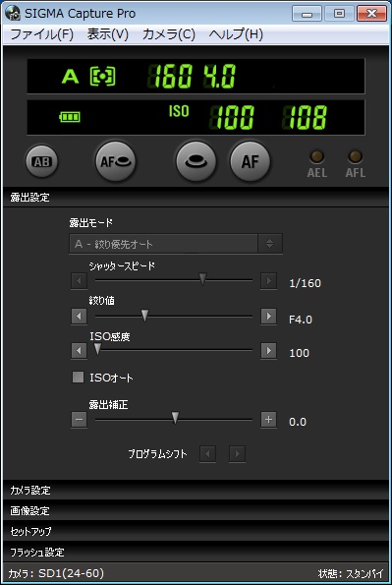This screenshot has width=392, height=585.
Task: Enable the ISOオート checkbox
Action: pyautogui.click(x=78, y=378)
